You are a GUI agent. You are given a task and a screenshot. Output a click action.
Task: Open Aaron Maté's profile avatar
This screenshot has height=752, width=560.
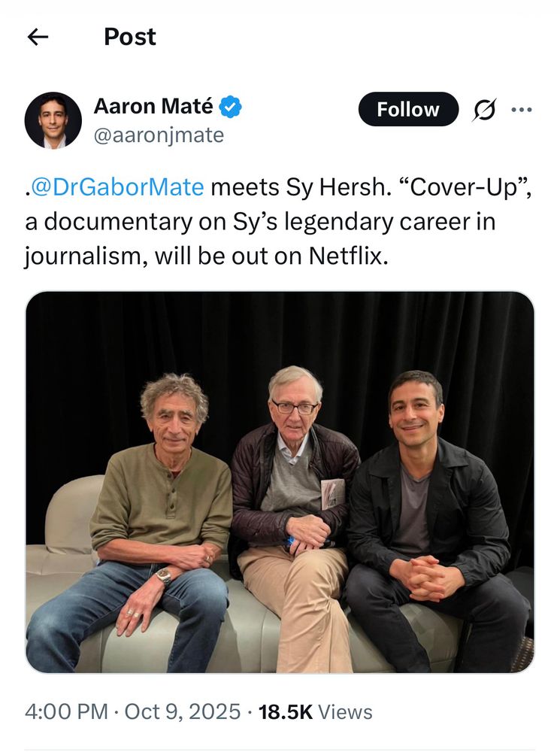tap(53, 120)
